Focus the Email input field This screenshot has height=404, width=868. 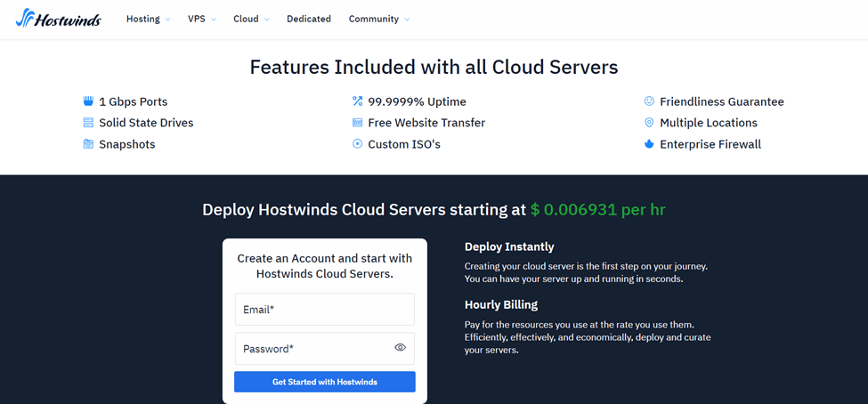click(x=324, y=310)
